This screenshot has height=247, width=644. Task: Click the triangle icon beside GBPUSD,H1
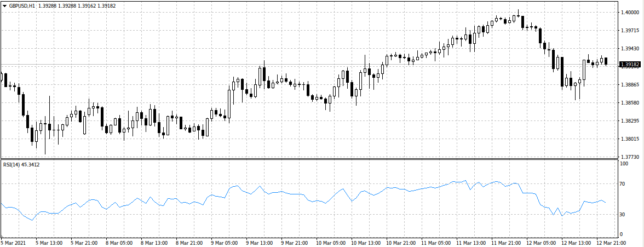4,5
